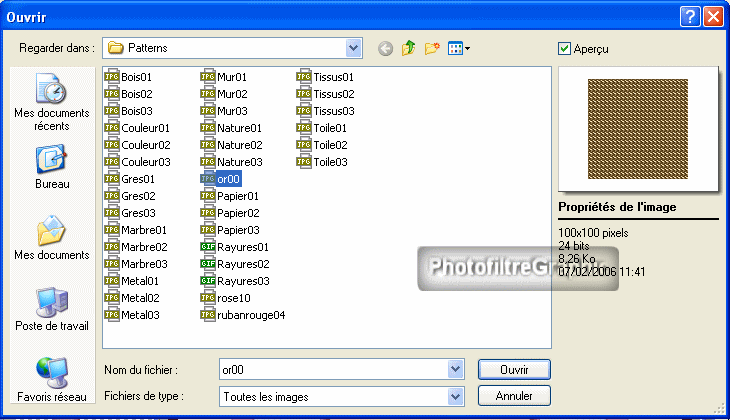Screen dimensions: 730x420
Task: Click the Back navigation arrow icon
Action: coord(386,48)
